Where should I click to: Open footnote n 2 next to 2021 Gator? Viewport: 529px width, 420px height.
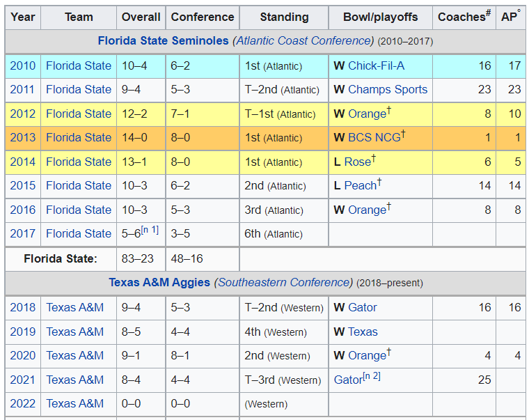[371, 377]
